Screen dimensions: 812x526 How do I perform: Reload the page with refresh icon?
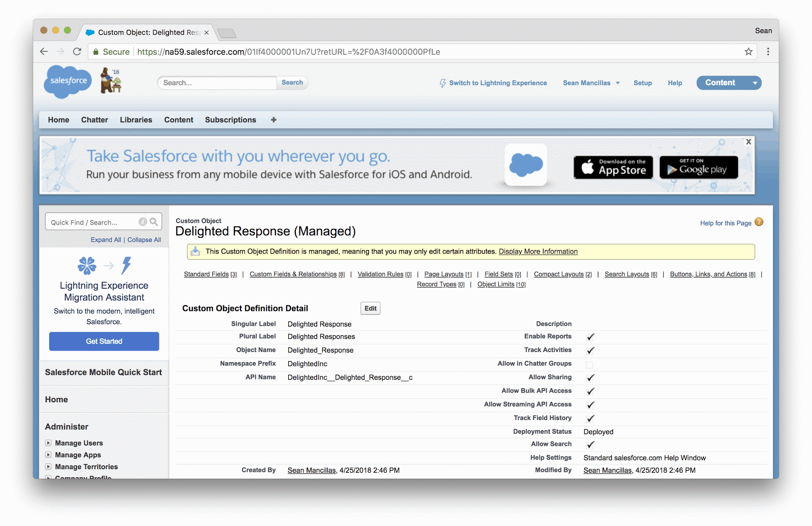pos(77,52)
